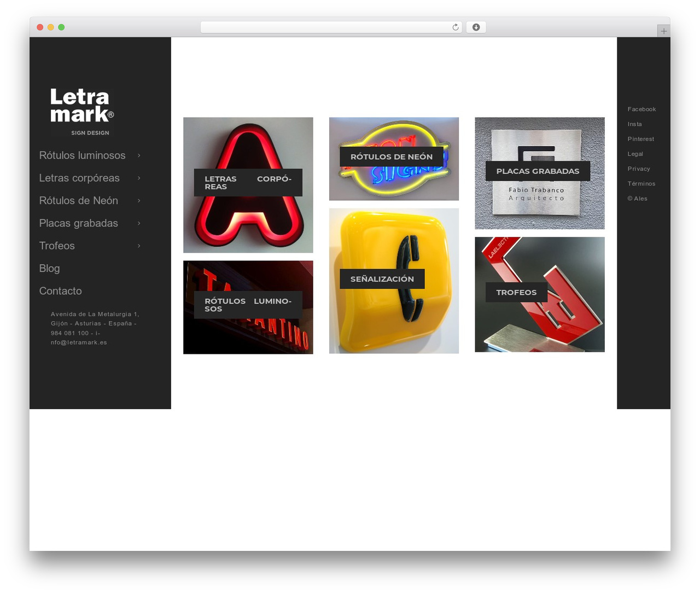Expand the Placas grabadas submenu arrow
The width and height of the screenshot is (700, 593).
[139, 223]
